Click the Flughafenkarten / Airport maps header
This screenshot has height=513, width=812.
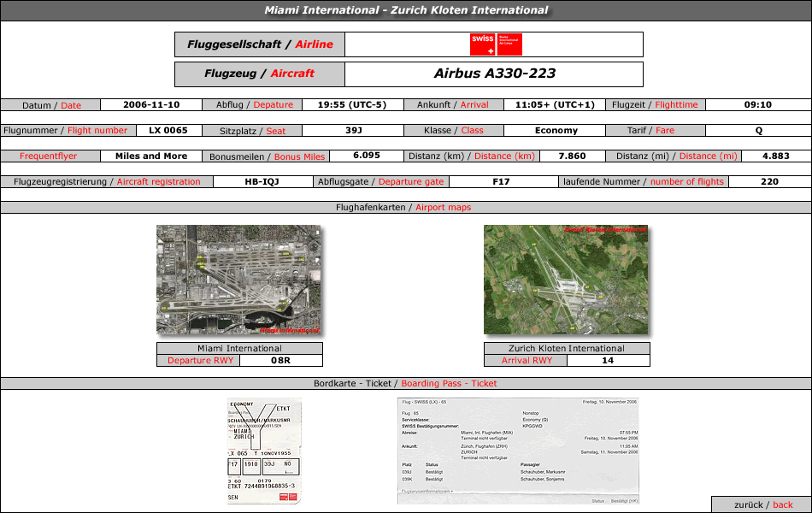point(404,207)
